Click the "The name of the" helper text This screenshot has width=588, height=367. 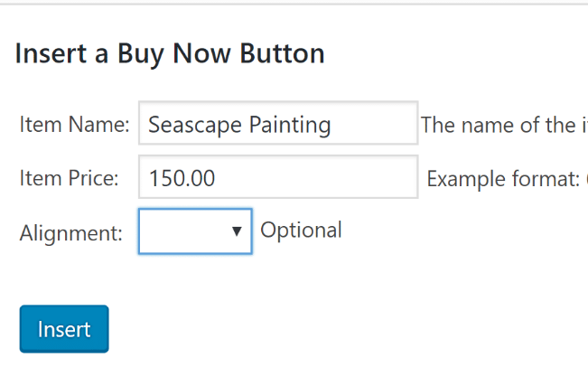498,125
